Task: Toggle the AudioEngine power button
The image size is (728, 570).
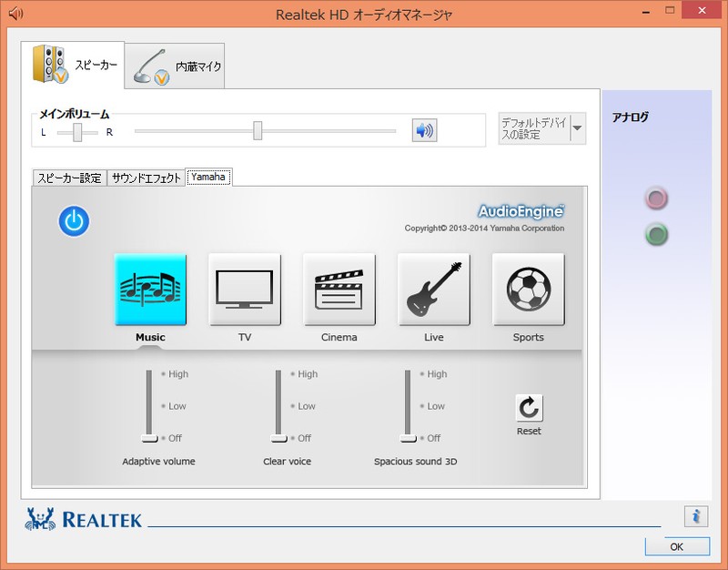Action: [x=75, y=221]
